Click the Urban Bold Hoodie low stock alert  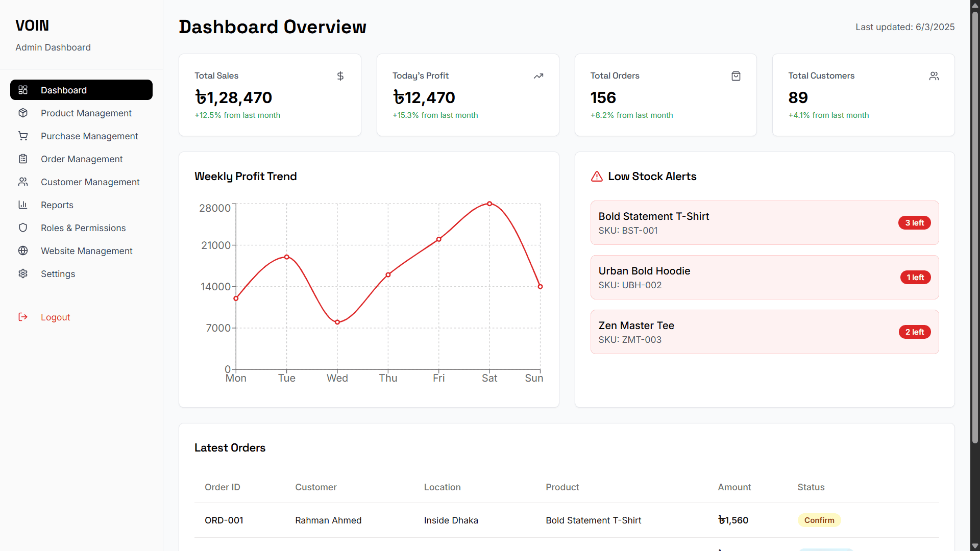[x=764, y=277]
